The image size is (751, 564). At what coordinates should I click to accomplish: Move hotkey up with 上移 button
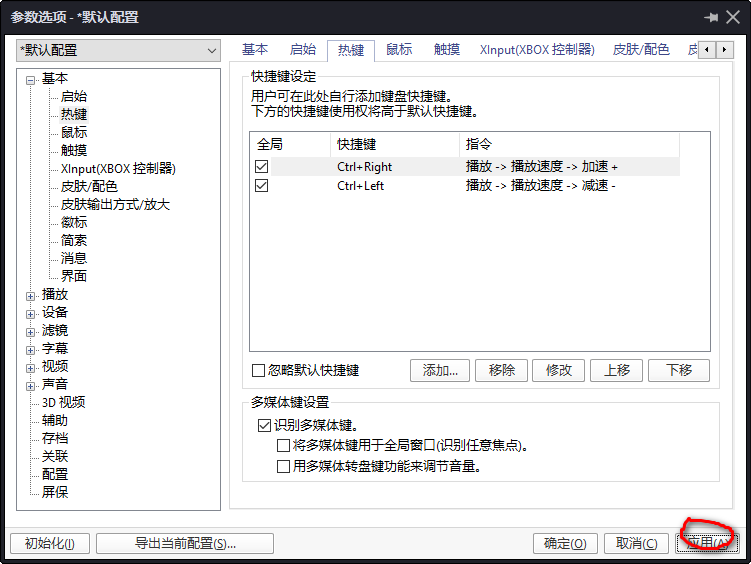pyautogui.click(x=616, y=370)
